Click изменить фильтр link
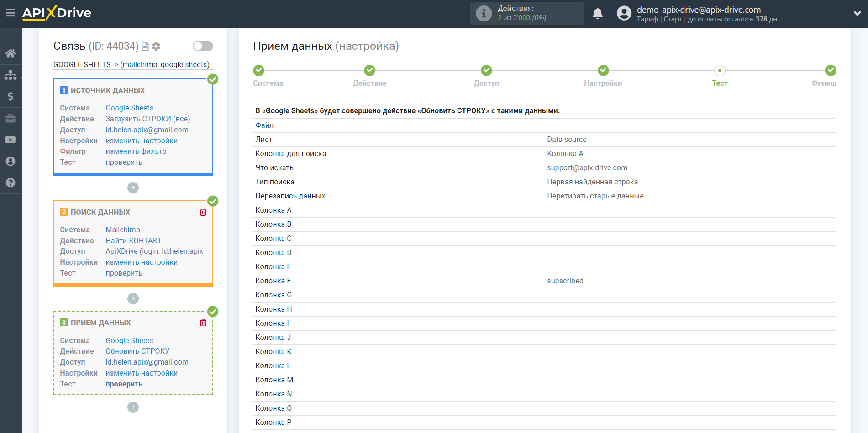The width and height of the screenshot is (868, 433). [136, 151]
